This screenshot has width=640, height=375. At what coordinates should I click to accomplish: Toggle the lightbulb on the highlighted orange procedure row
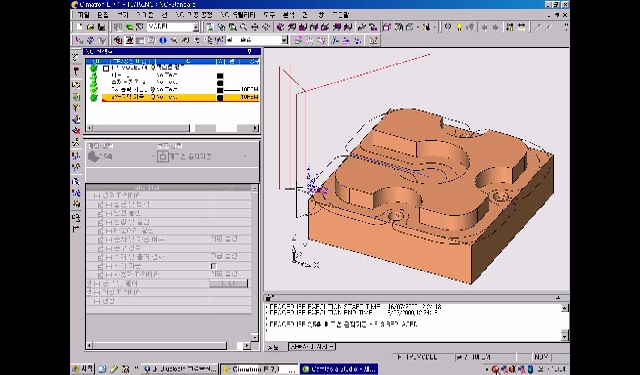(x=153, y=98)
